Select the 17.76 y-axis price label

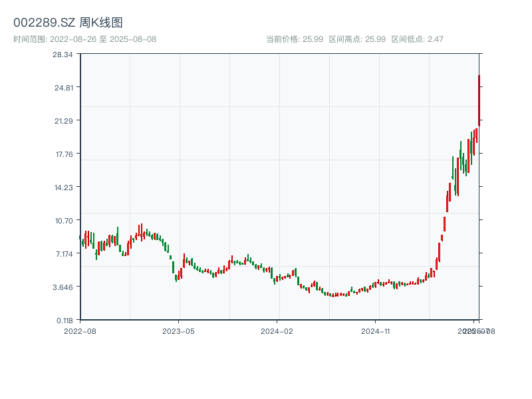63,154
